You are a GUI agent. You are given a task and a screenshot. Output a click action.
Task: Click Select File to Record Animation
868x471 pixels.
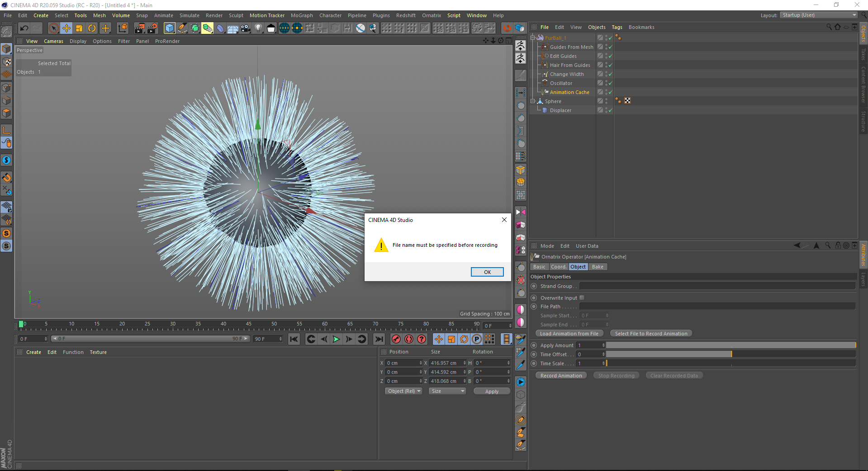(651, 334)
